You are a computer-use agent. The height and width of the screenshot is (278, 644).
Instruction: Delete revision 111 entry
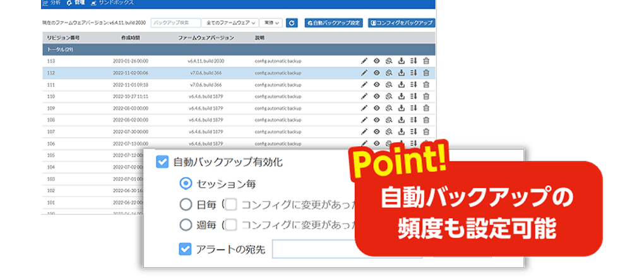(x=426, y=85)
